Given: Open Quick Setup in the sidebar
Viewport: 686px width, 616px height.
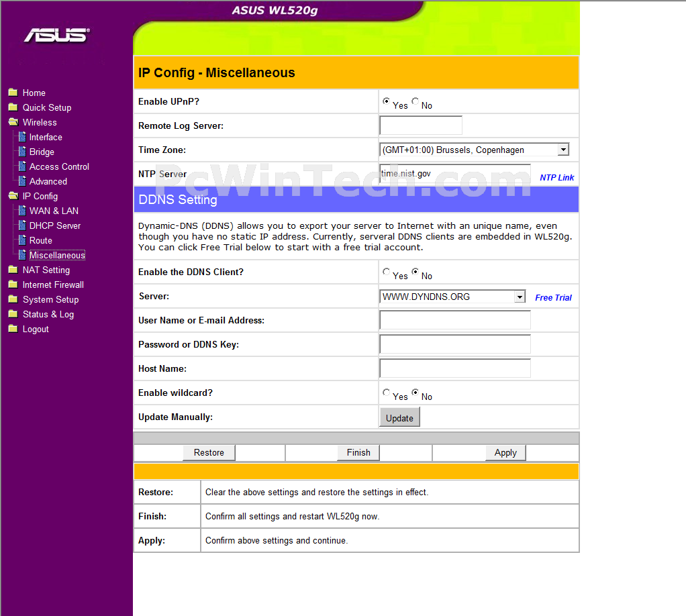Looking at the screenshot, I should (x=47, y=107).
